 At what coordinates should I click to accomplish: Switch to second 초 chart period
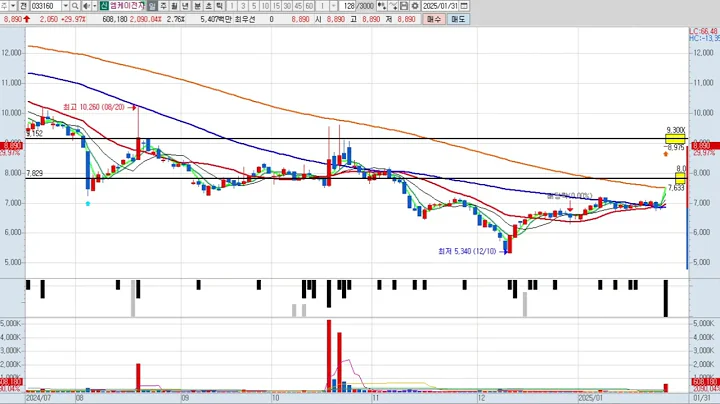point(208,6)
